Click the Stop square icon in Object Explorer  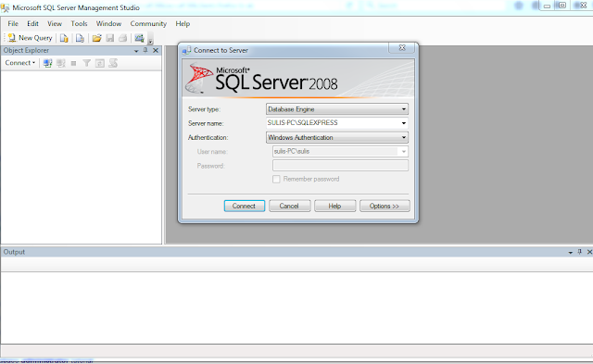pos(73,64)
